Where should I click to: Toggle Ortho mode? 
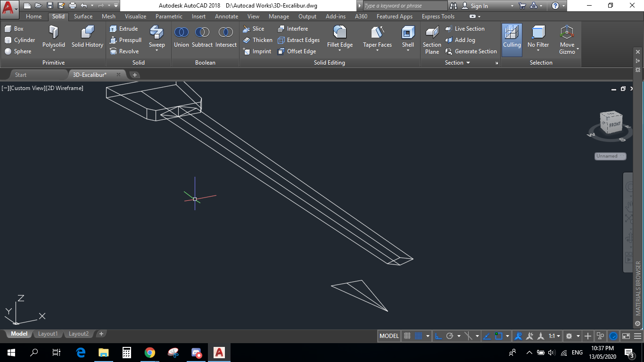click(x=438, y=336)
